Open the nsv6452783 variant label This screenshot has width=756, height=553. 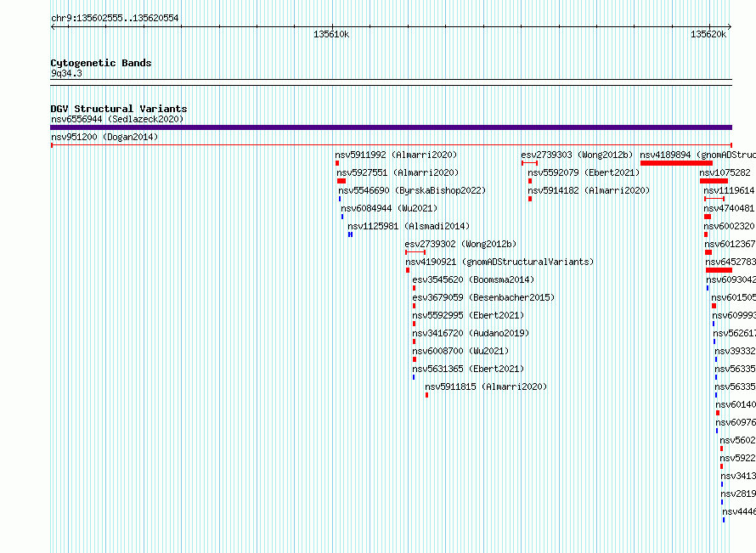pos(731,262)
